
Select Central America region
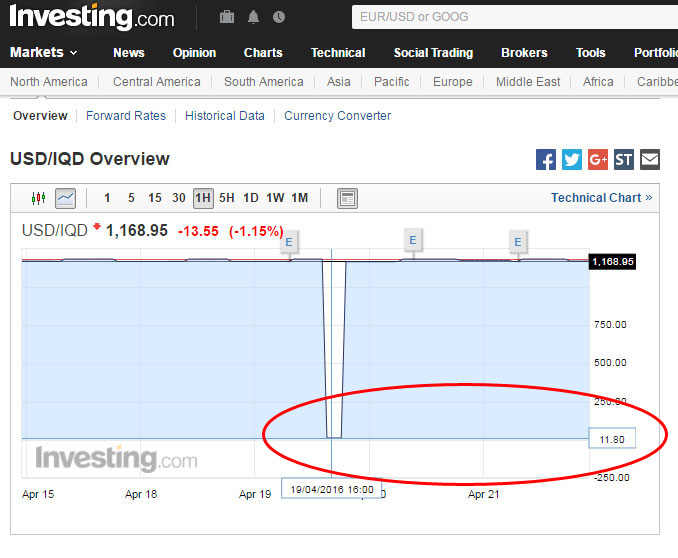click(157, 82)
